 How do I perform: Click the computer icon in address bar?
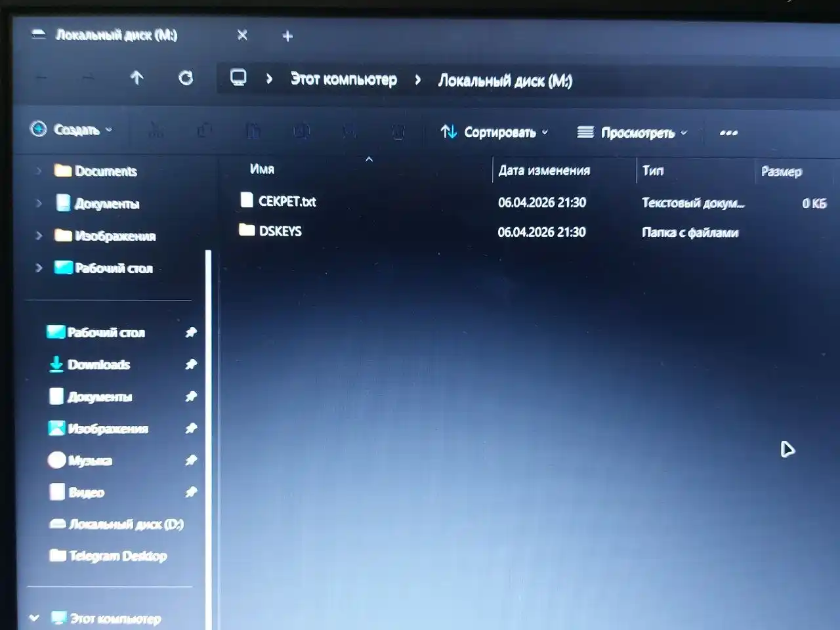coord(238,78)
